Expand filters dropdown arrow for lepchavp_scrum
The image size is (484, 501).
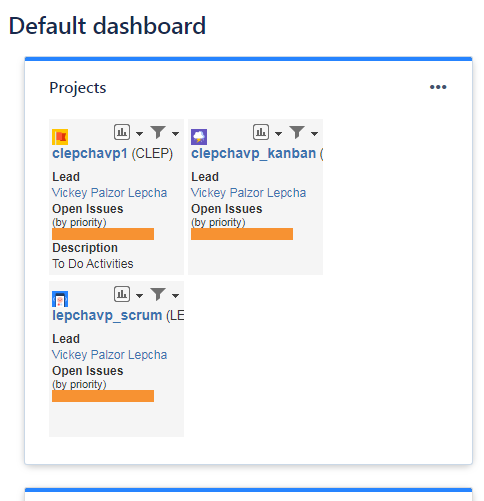(175, 296)
